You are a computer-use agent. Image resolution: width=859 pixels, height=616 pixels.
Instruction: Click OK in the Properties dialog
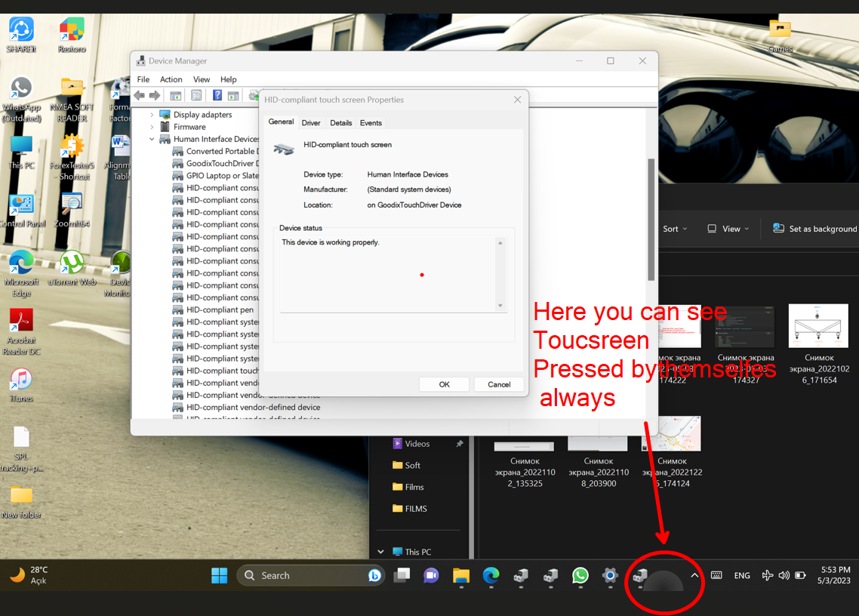444,384
